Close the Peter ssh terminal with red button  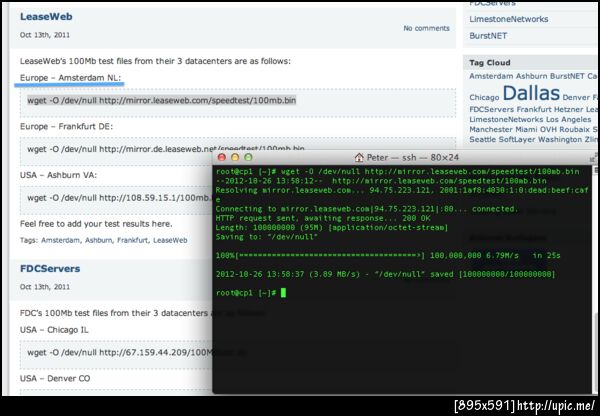click(222, 157)
